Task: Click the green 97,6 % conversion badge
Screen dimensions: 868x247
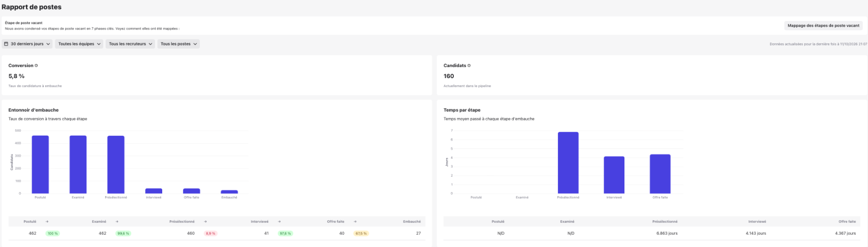Action: 286,233
